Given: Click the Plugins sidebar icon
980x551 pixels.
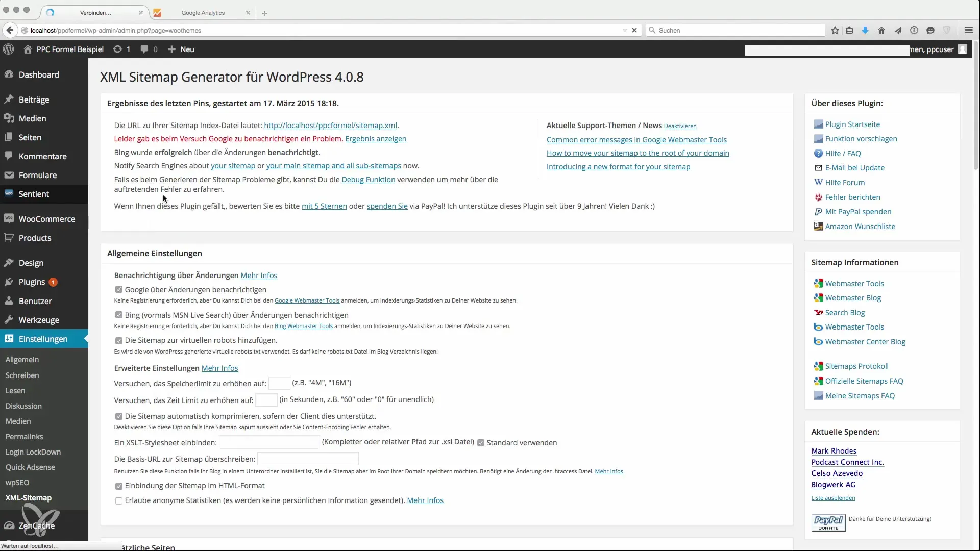Looking at the screenshot, I should point(9,282).
